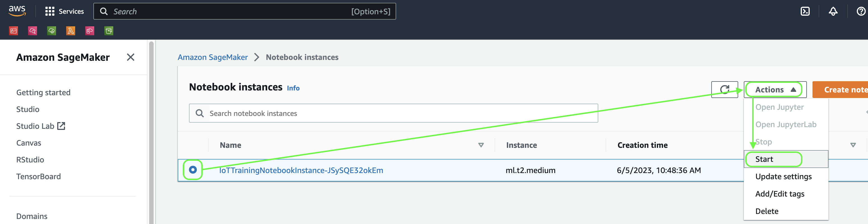Screen dimensions: 868x224
Task: Sort by the Name column arrow
Action: (x=481, y=145)
